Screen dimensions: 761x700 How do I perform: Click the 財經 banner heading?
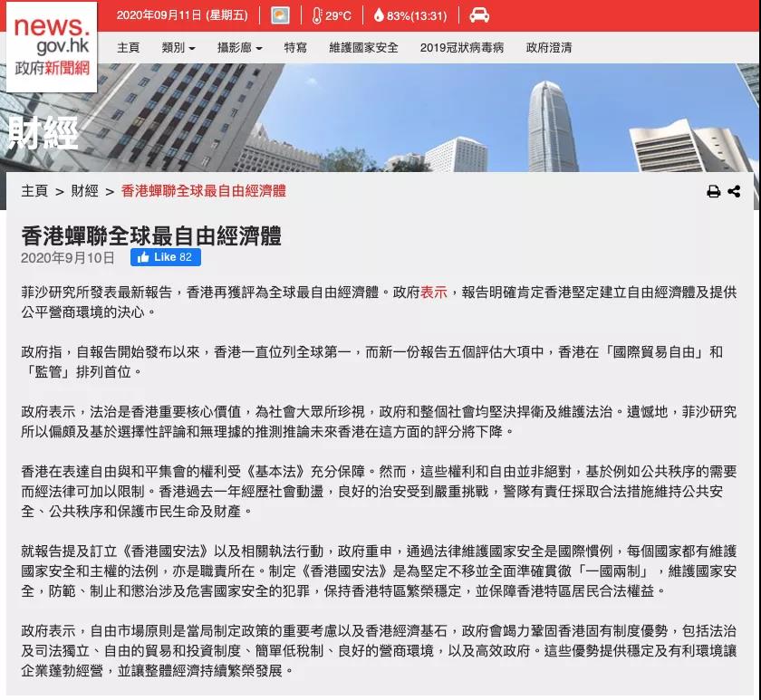[43, 133]
